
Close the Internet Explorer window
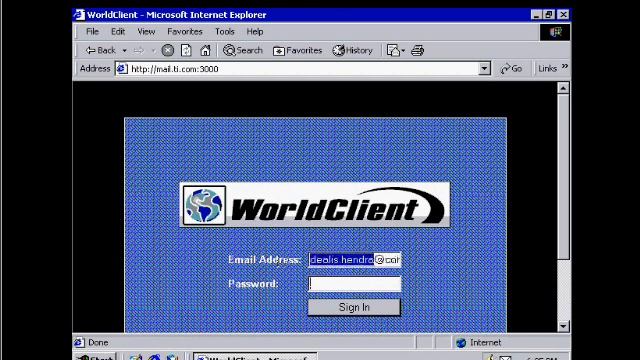click(x=563, y=15)
